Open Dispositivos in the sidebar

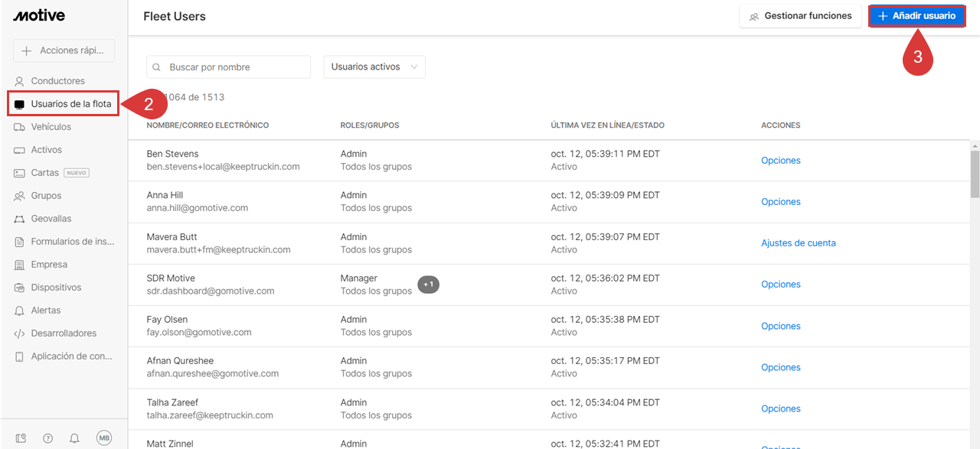click(56, 288)
